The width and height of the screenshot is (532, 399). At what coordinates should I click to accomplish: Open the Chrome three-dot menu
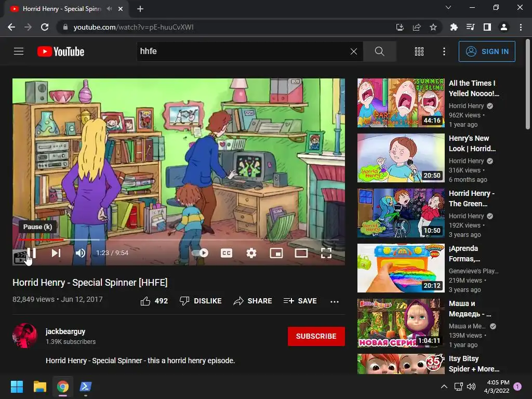(521, 27)
